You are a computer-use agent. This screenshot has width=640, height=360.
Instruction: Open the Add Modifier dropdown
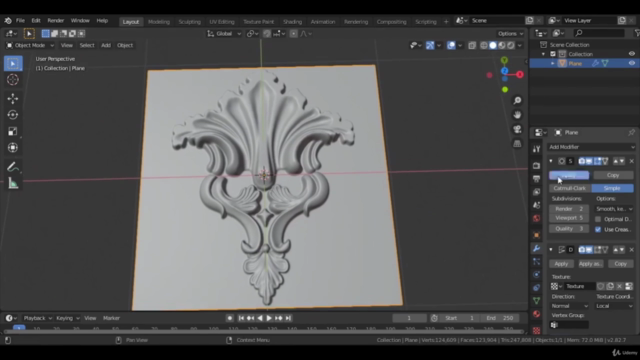coord(591,147)
